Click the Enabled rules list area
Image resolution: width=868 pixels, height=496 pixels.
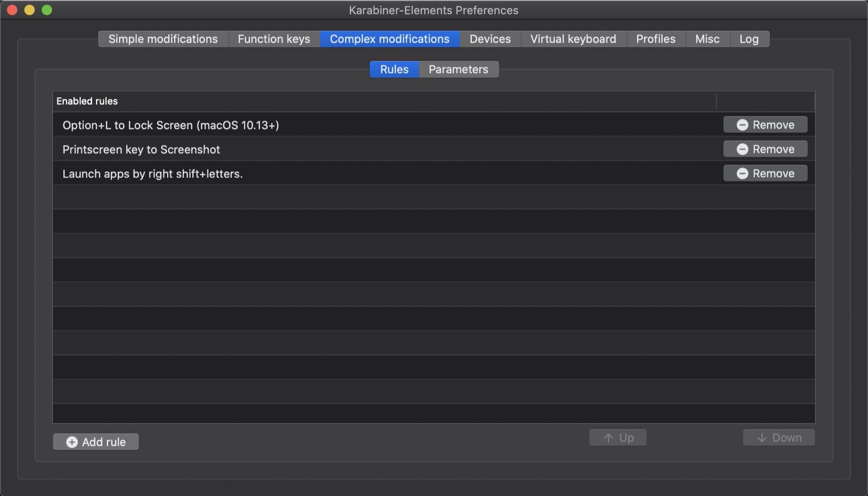(x=434, y=257)
